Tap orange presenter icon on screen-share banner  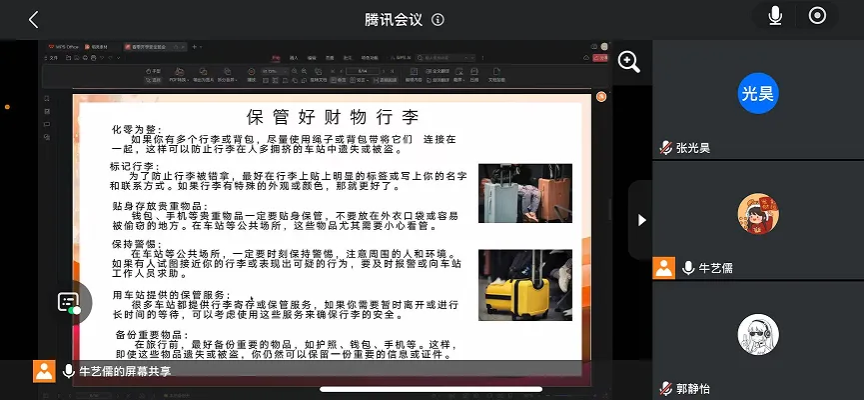click(x=43, y=371)
